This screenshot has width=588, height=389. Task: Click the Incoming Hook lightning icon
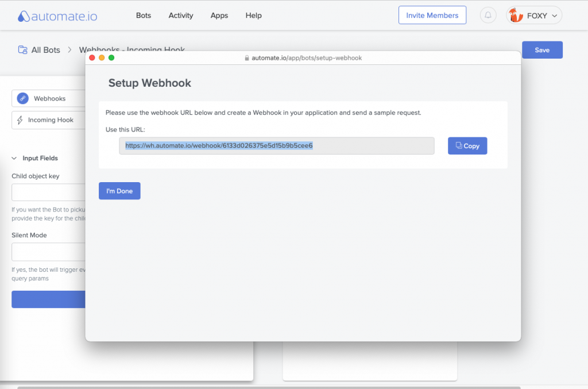pyautogui.click(x=20, y=120)
